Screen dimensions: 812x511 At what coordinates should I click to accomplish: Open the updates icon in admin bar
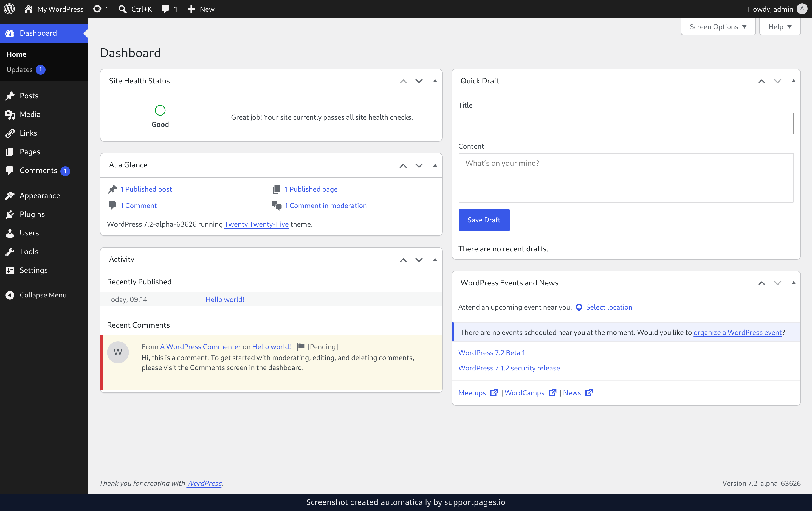101,9
